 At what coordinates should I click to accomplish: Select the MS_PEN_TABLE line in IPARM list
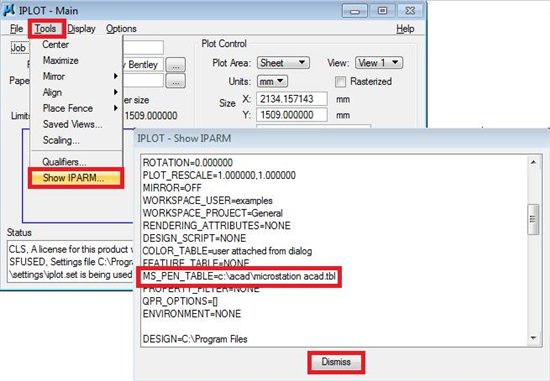pos(239,276)
